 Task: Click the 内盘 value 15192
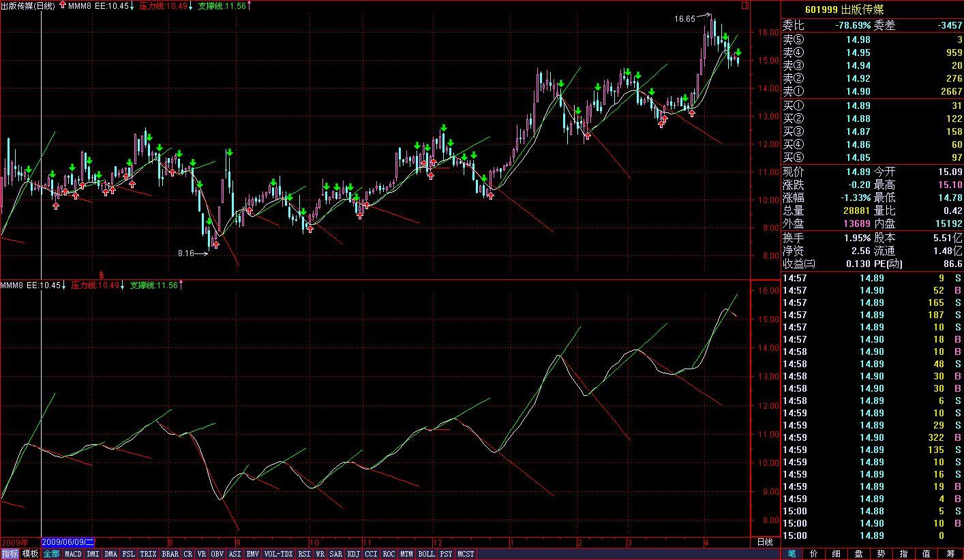[x=949, y=223]
